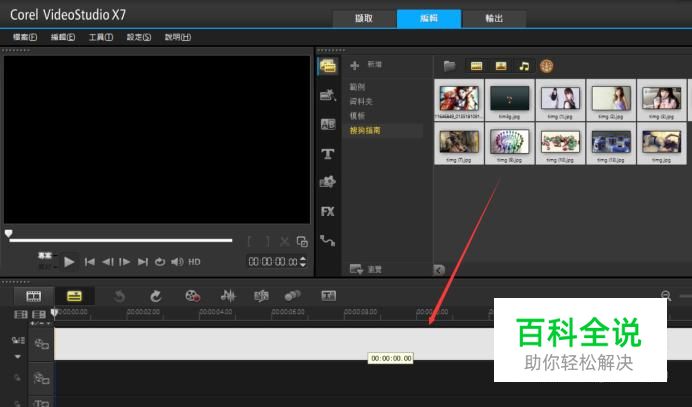This screenshot has width=692, height=407.
Task: Open the Sound Mixer
Action: point(228,296)
